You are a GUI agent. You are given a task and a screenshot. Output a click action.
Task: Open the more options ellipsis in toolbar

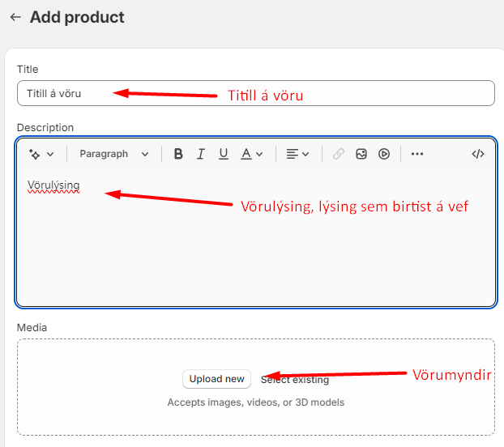click(417, 154)
